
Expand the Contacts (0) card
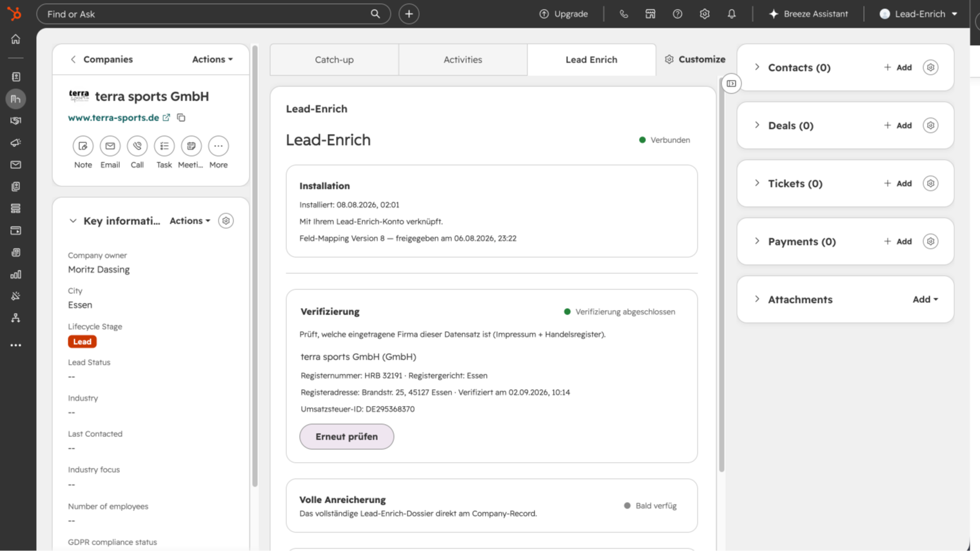[757, 68]
